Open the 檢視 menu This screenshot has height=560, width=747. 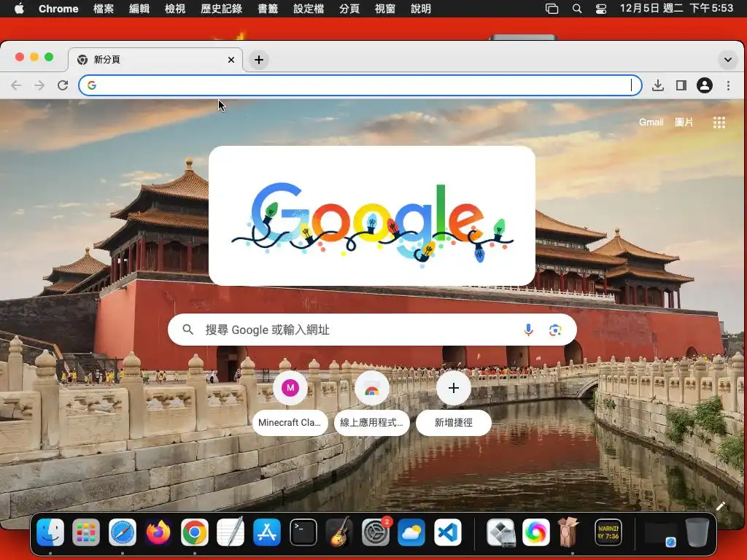(x=175, y=9)
